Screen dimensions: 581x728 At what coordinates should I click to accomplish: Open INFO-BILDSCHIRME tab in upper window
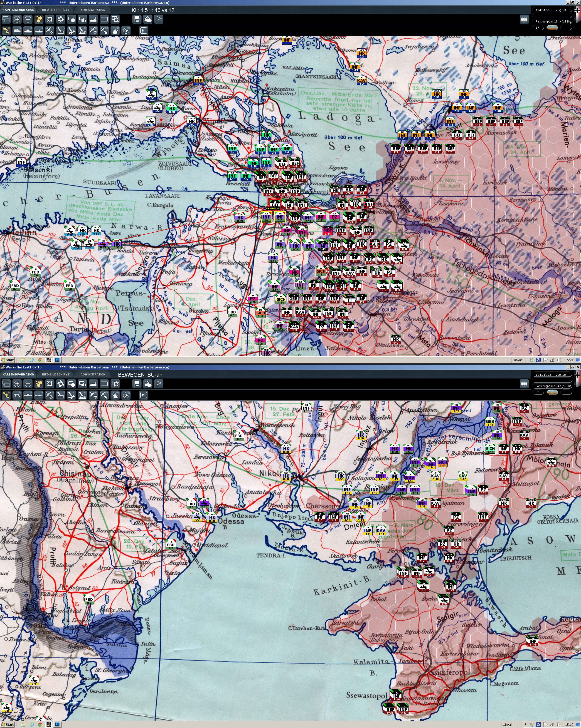(56, 10)
